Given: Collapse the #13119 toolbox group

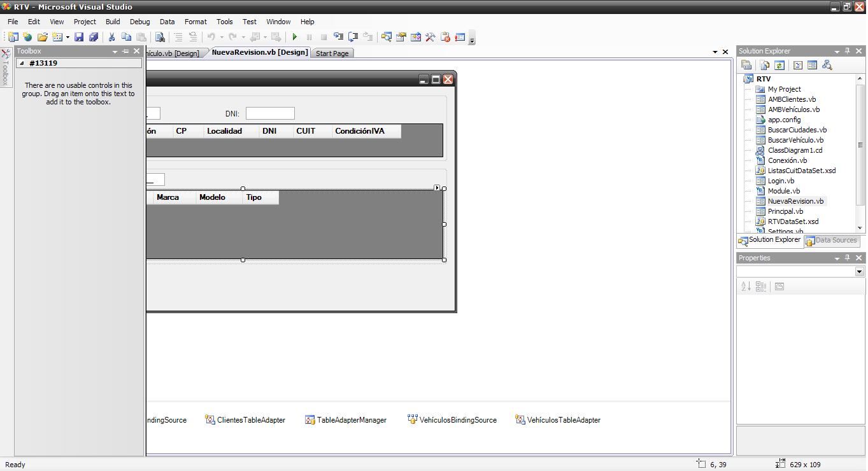Looking at the screenshot, I should [x=22, y=63].
